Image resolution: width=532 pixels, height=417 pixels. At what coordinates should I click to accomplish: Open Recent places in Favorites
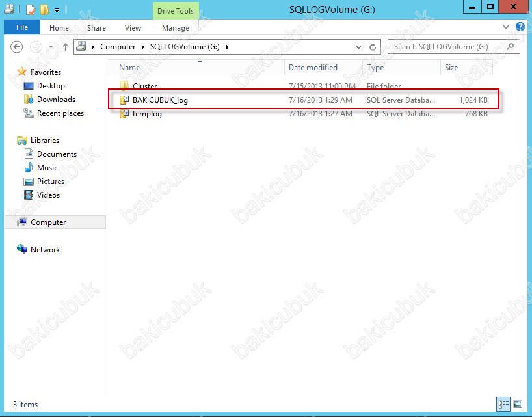click(x=60, y=113)
